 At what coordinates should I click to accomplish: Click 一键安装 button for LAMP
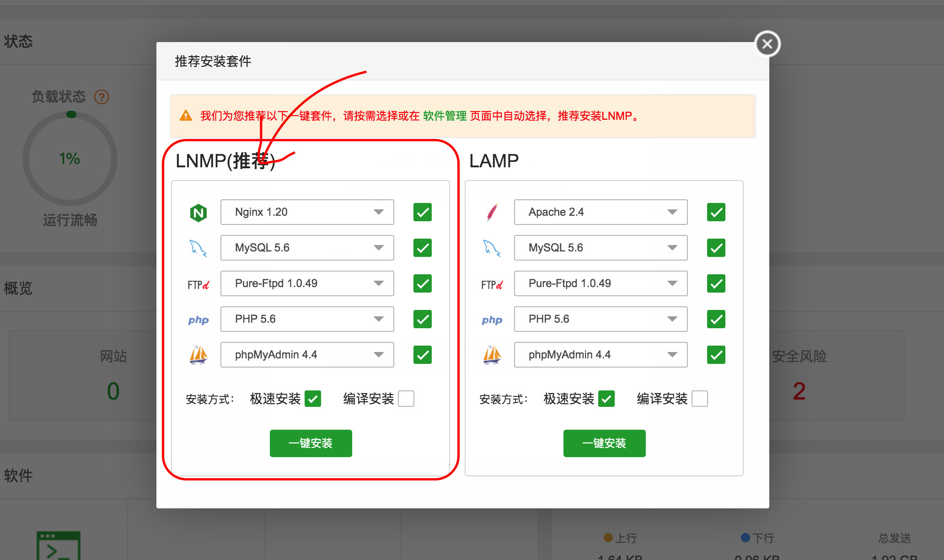[605, 443]
